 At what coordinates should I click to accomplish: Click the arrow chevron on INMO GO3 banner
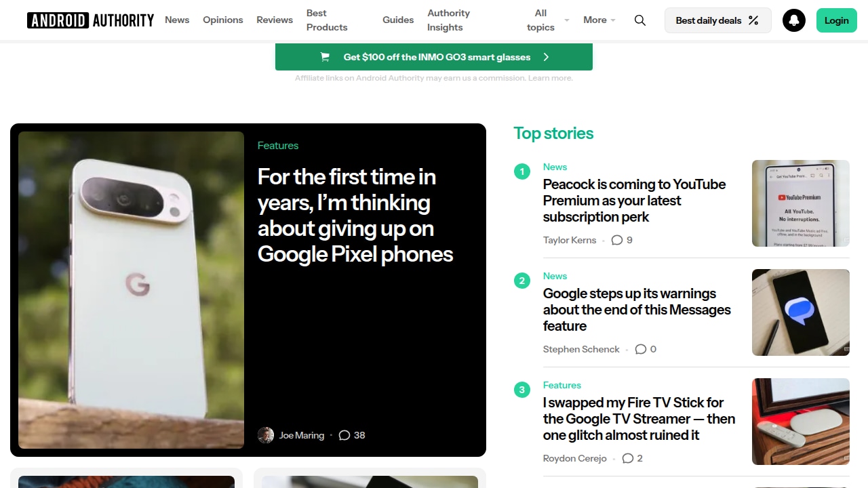[x=546, y=57]
